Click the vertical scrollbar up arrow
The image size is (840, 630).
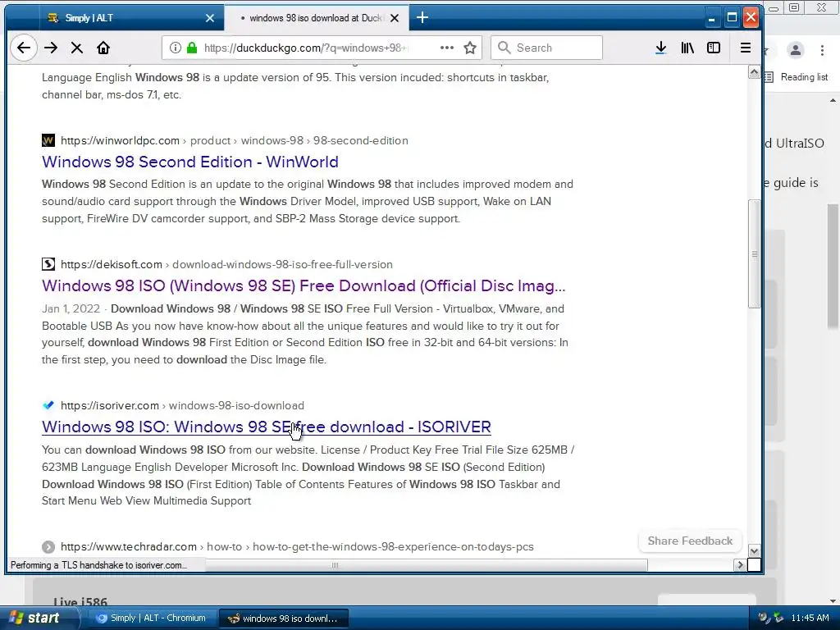pos(754,72)
